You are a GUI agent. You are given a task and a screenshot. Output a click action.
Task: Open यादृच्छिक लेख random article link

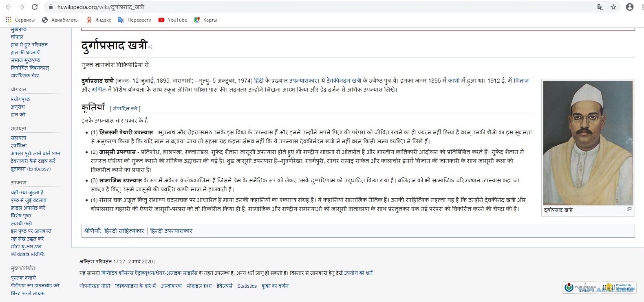25,76
